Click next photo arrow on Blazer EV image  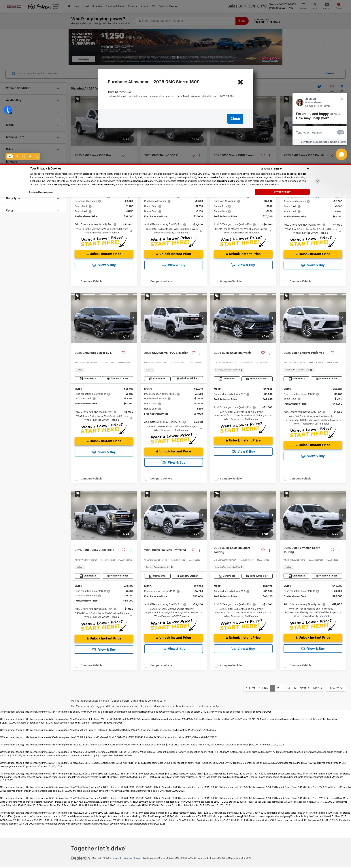tap(133, 318)
